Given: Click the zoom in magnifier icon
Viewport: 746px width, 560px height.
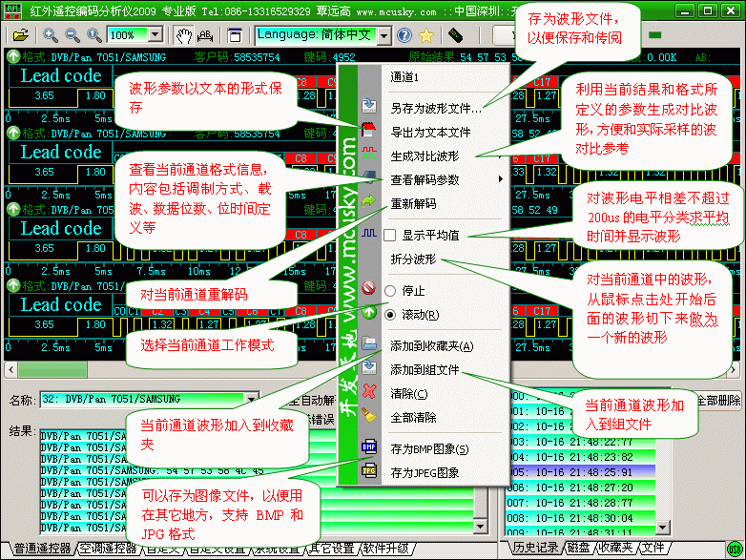Looking at the screenshot, I should tap(50, 35).
